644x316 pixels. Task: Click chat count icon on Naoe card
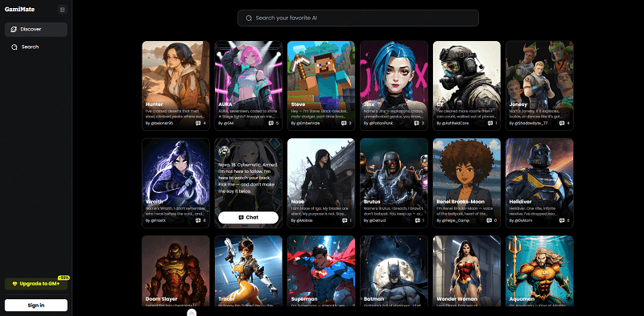344,220
